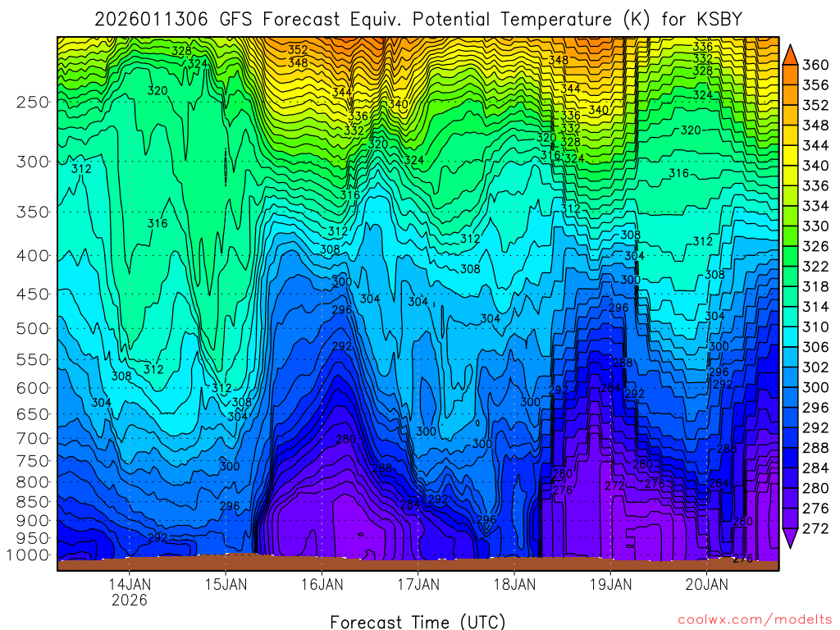Click the 310 color scale value
This screenshot has width=840, height=630.
tap(815, 327)
